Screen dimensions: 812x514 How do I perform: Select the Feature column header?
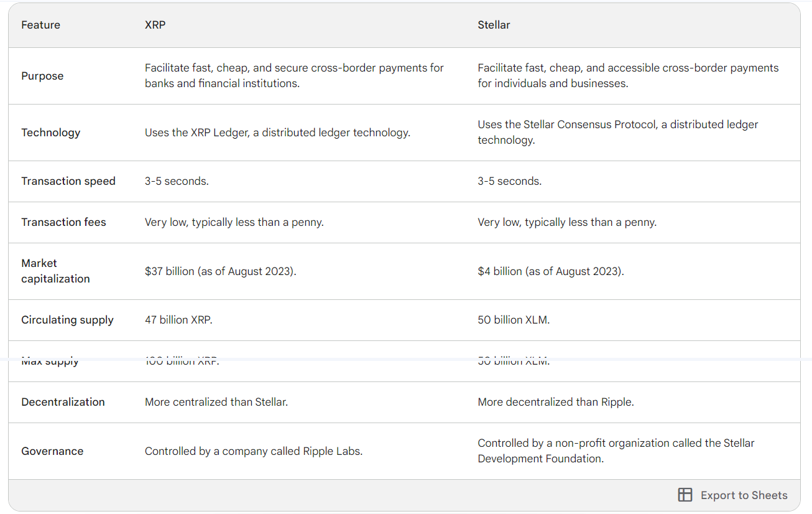(40, 25)
